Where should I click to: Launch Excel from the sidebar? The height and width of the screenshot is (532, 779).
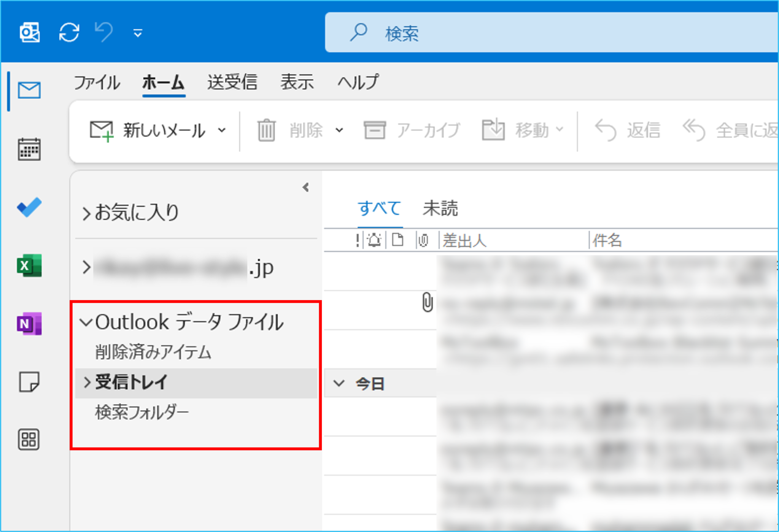(29, 265)
